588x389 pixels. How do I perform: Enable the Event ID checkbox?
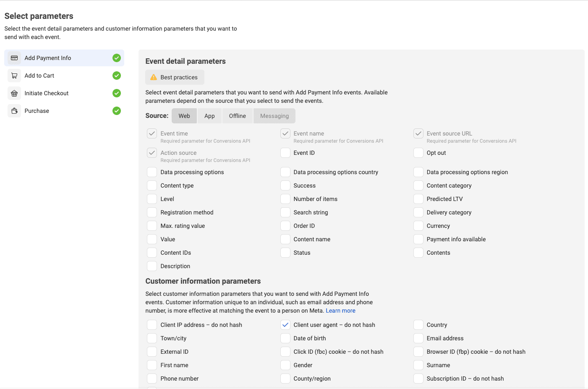(x=285, y=153)
